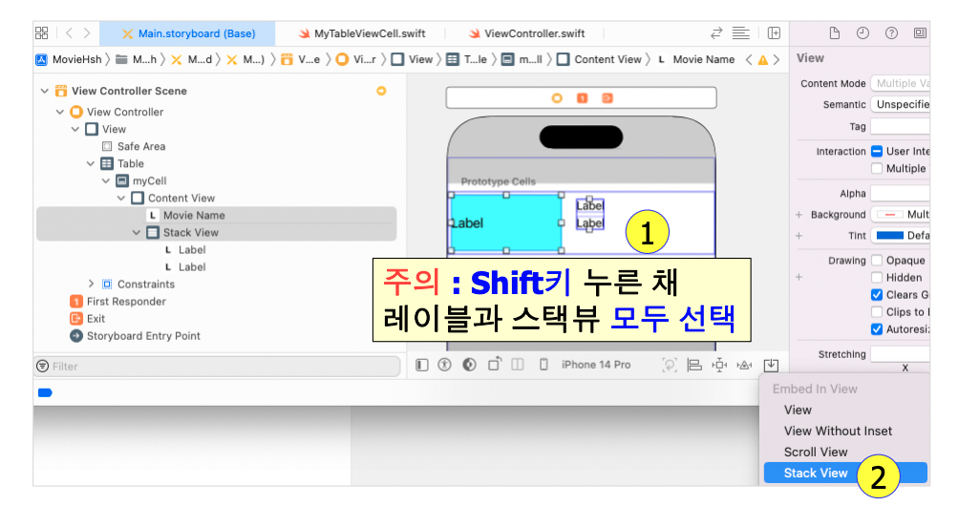The image size is (980, 506).
Task: Open the Quick Help inspector icon
Action: click(x=891, y=33)
